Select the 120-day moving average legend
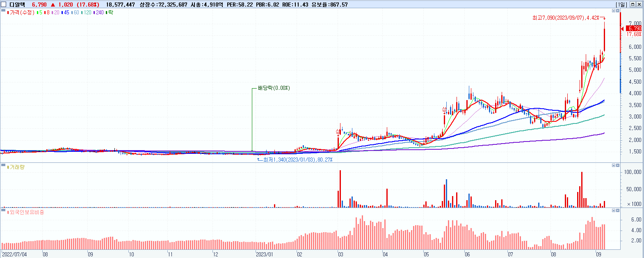 click(x=86, y=13)
